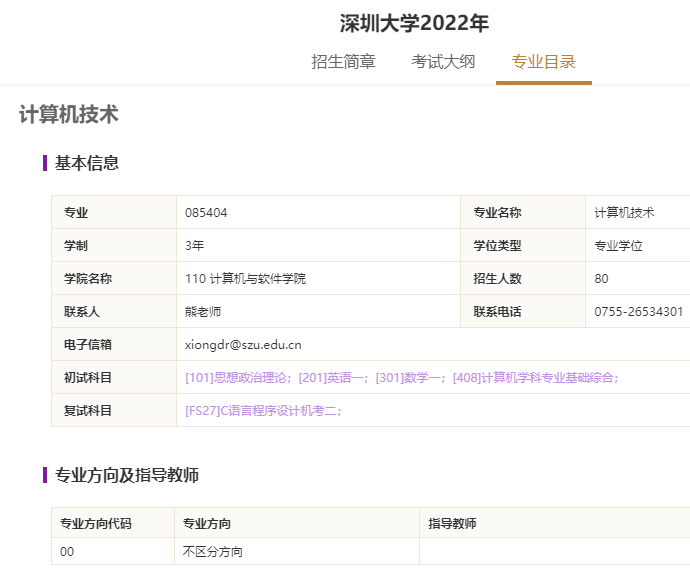The image size is (690, 578).
Task: Click the enrollment number 80
Action: (601, 279)
